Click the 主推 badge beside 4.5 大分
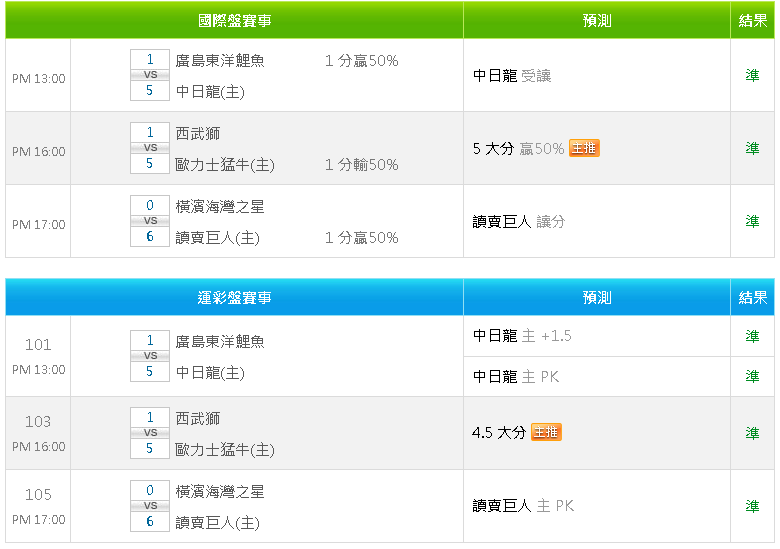Image resolution: width=780 pixels, height=549 pixels. click(546, 432)
